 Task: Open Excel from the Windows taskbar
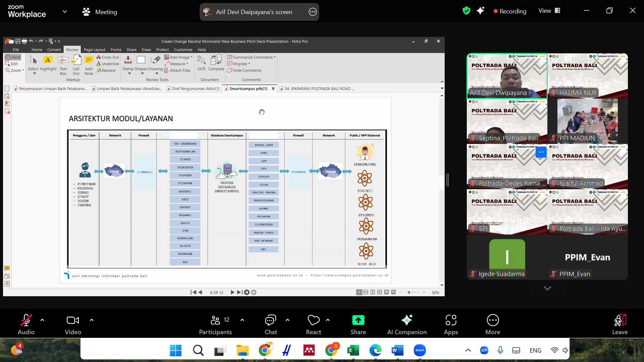click(353, 351)
